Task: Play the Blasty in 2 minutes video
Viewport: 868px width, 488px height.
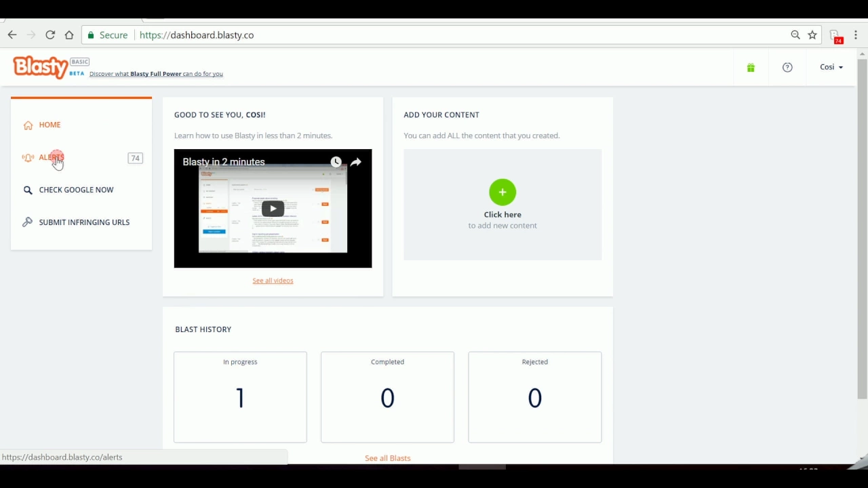Action: [273, 208]
